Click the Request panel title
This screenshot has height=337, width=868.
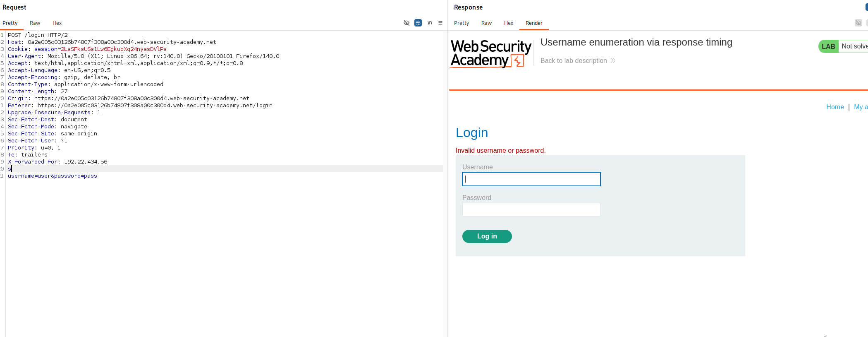[x=14, y=7]
